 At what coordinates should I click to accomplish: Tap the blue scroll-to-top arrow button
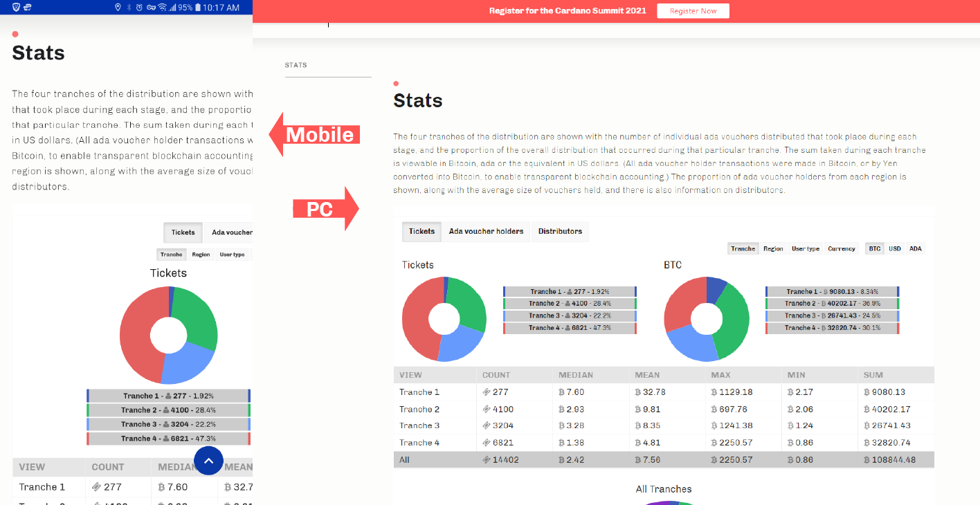(x=208, y=460)
